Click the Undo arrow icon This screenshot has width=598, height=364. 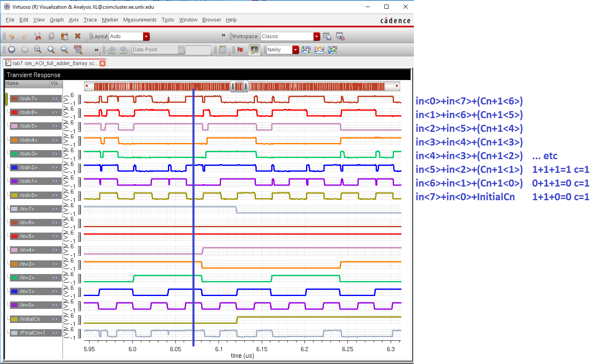[x=12, y=36]
